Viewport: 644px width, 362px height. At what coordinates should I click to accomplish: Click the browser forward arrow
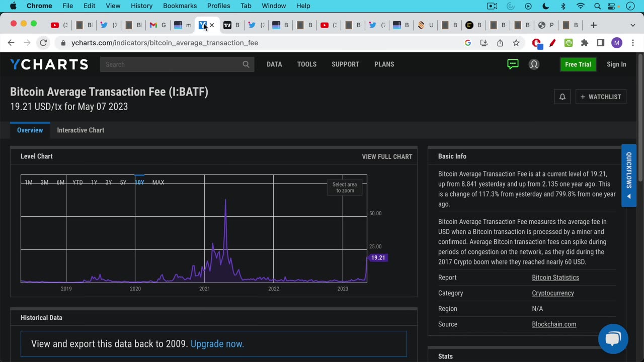[27, 43]
